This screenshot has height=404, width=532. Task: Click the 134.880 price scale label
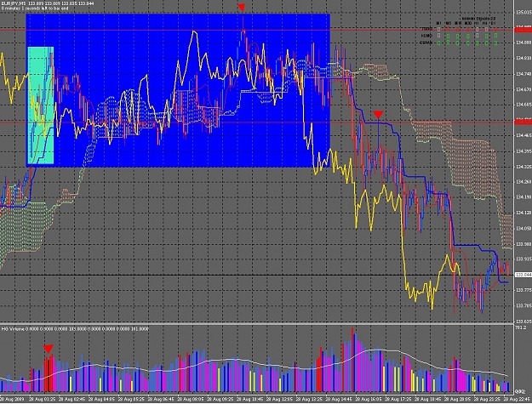pos(523,43)
